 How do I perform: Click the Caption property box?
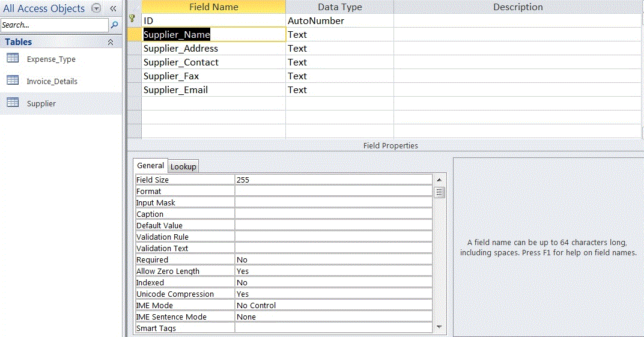[333, 214]
